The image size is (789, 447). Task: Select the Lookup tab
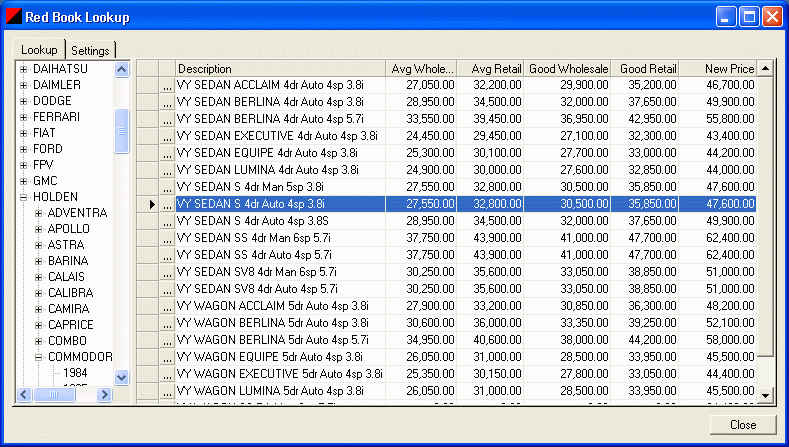pyautogui.click(x=39, y=50)
